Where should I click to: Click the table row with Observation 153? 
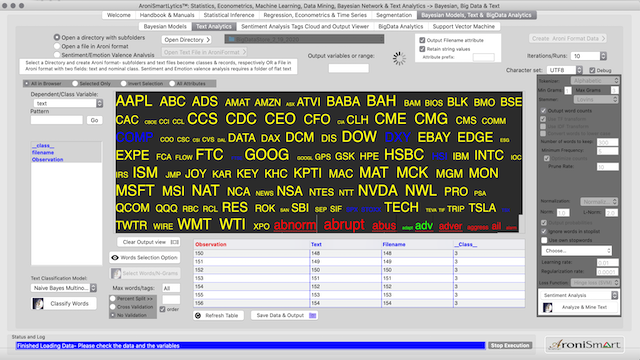point(359,278)
